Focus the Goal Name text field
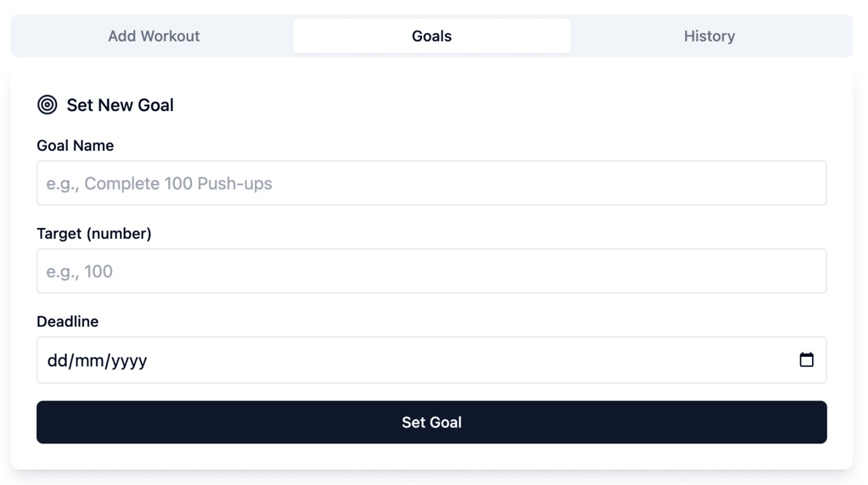 click(431, 183)
